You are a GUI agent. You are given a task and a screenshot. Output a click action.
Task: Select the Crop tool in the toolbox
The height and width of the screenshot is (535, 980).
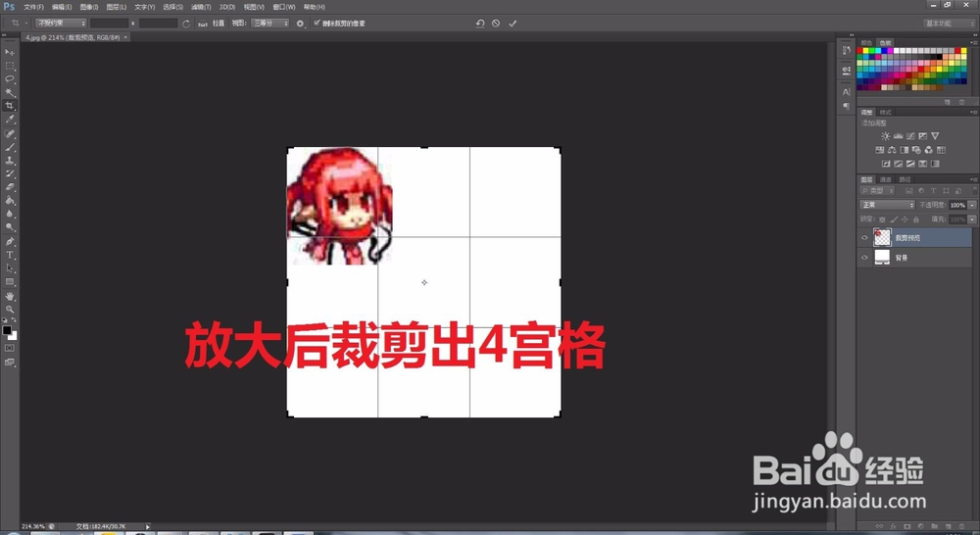pos(10,106)
